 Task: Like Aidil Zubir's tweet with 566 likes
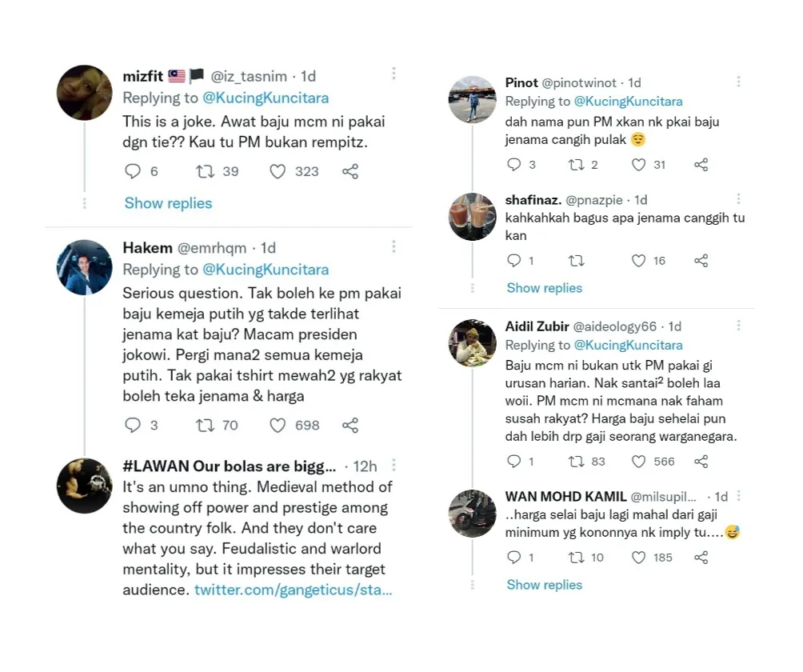click(638, 462)
